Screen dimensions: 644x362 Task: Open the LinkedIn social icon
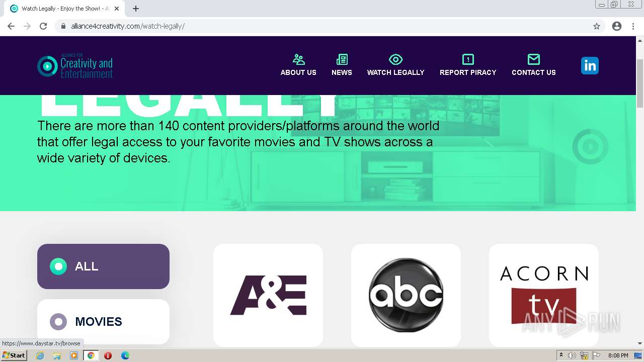click(590, 65)
